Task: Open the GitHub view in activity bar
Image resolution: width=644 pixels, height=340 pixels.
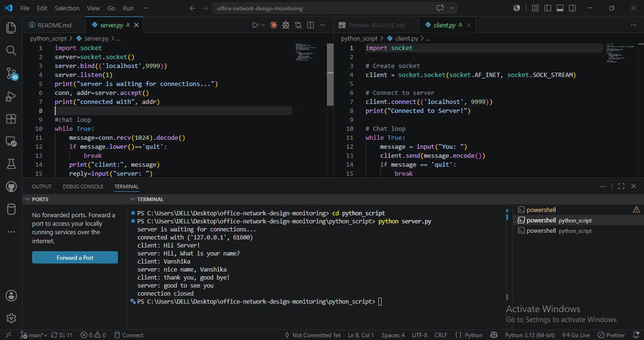Action: [11, 187]
